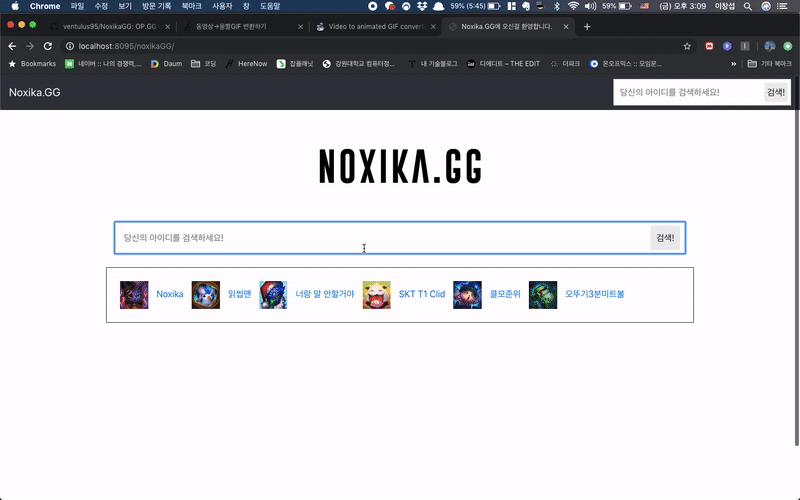Click the Noxika.GG navbar brand link
This screenshot has width=800, height=500.
point(35,92)
